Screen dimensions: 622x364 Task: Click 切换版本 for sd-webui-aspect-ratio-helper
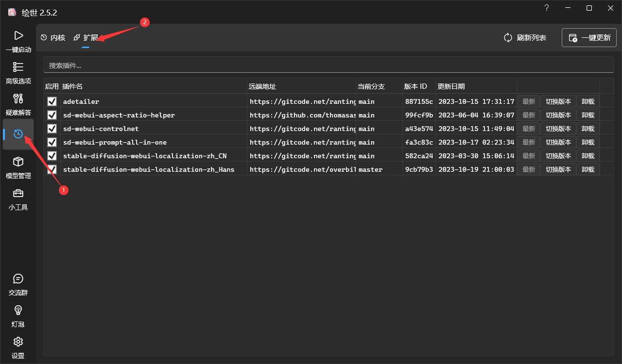coord(558,115)
